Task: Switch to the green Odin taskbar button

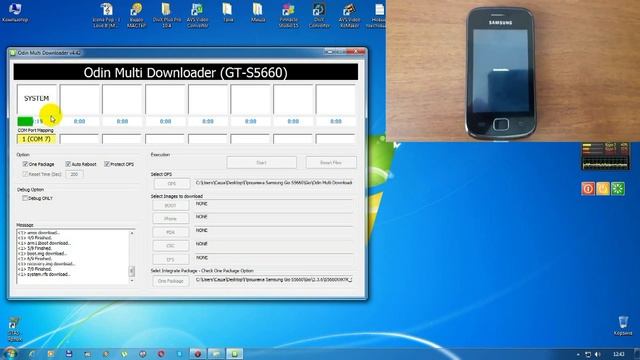Action: point(235,354)
